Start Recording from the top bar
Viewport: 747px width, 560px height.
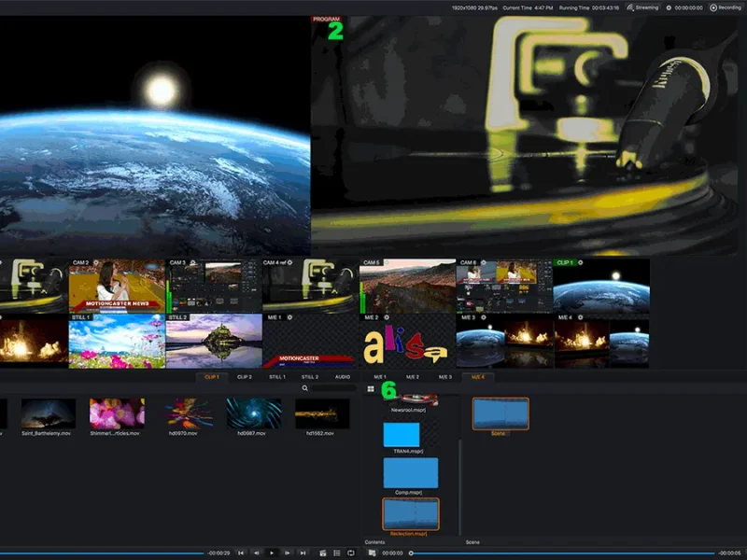[x=726, y=7]
